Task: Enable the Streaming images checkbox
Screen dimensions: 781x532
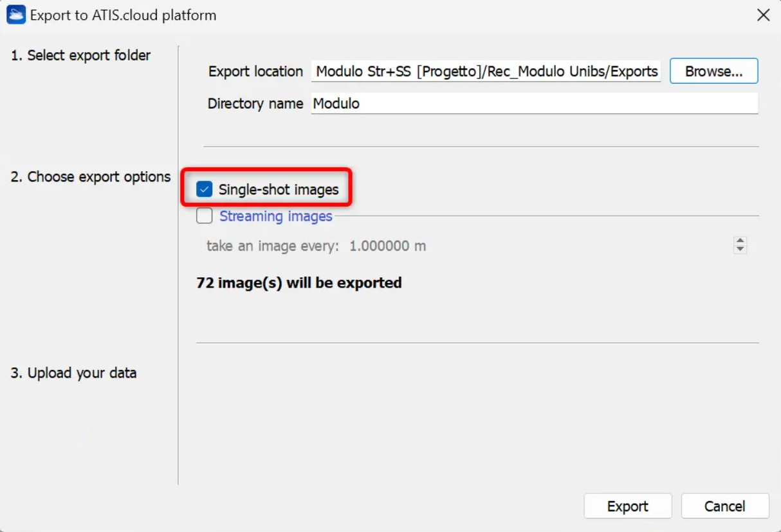Action: click(x=205, y=216)
